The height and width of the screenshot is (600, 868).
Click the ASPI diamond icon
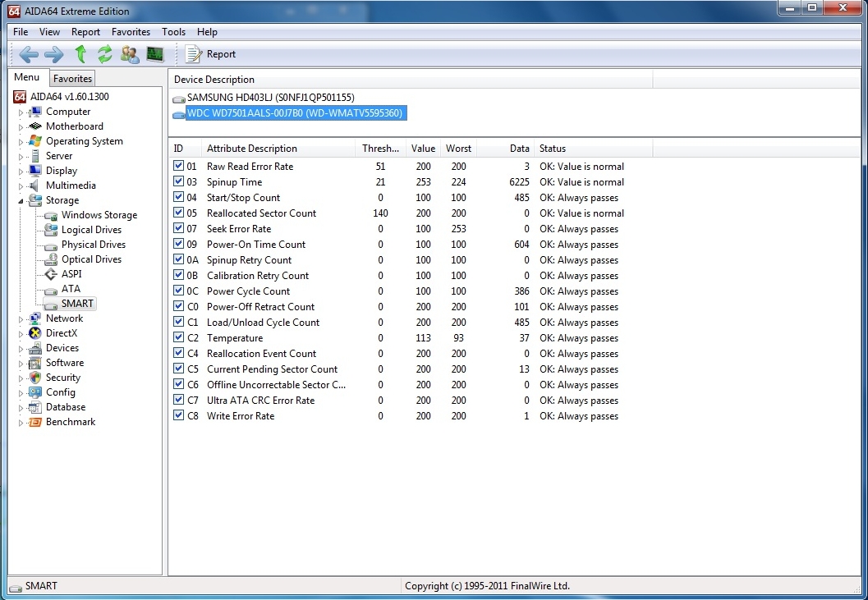pyautogui.click(x=51, y=274)
